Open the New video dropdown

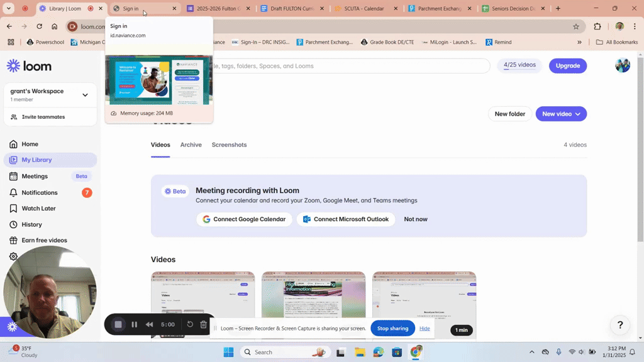[560, 114]
